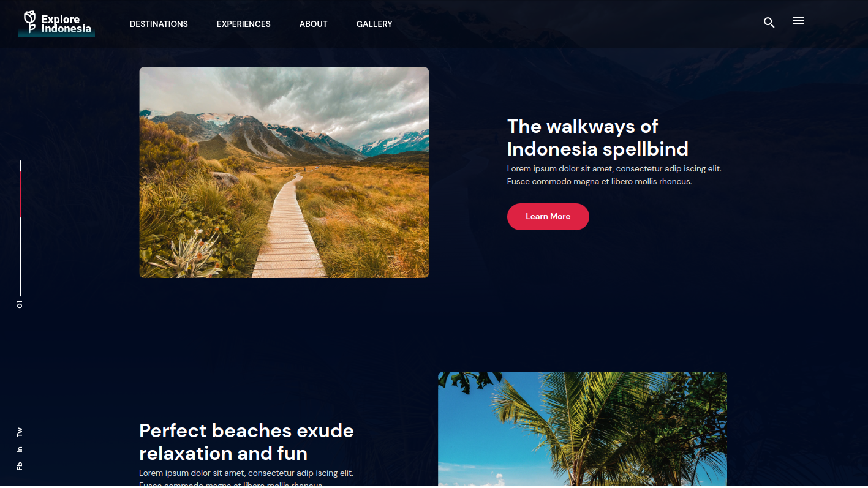Click the rose logo icon
Image resolution: width=868 pixels, height=488 pixels.
click(29, 22)
